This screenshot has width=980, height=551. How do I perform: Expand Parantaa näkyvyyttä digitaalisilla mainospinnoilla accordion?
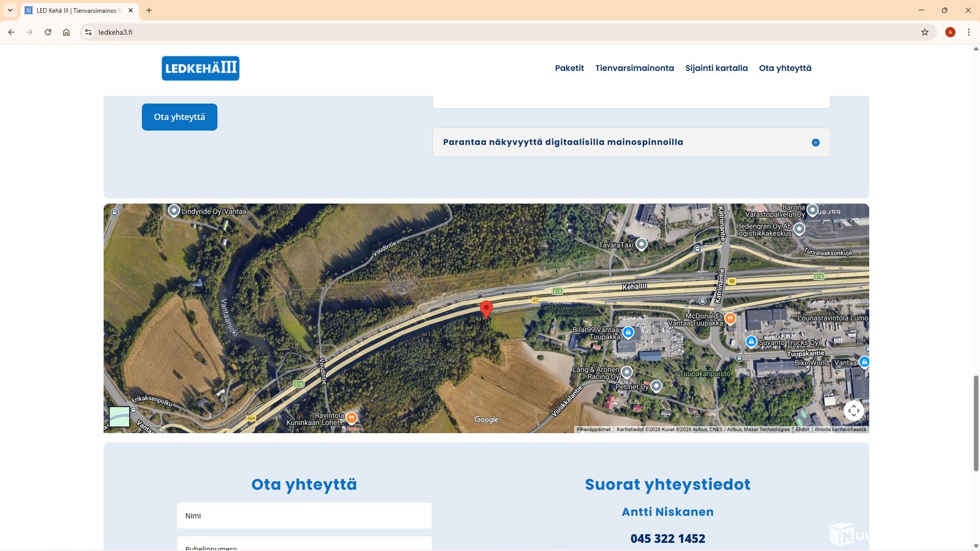tap(562, 142)
